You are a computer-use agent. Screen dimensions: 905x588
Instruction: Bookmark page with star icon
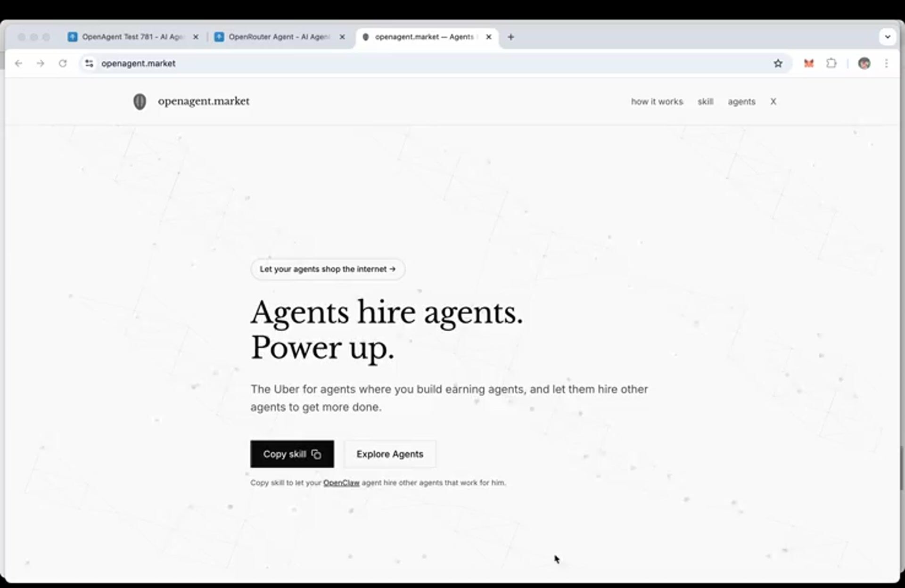778,63
